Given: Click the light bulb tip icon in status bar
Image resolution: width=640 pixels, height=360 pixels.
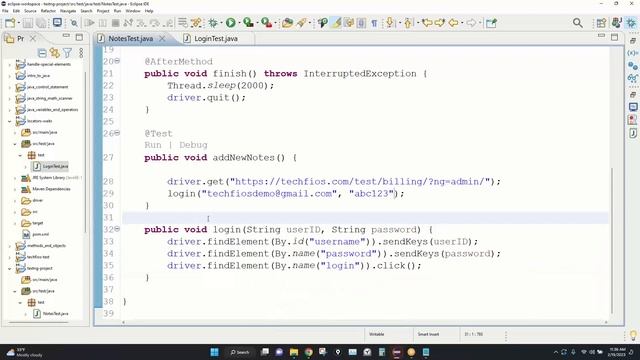Looking at the screenshot, I should pos(633,335).
